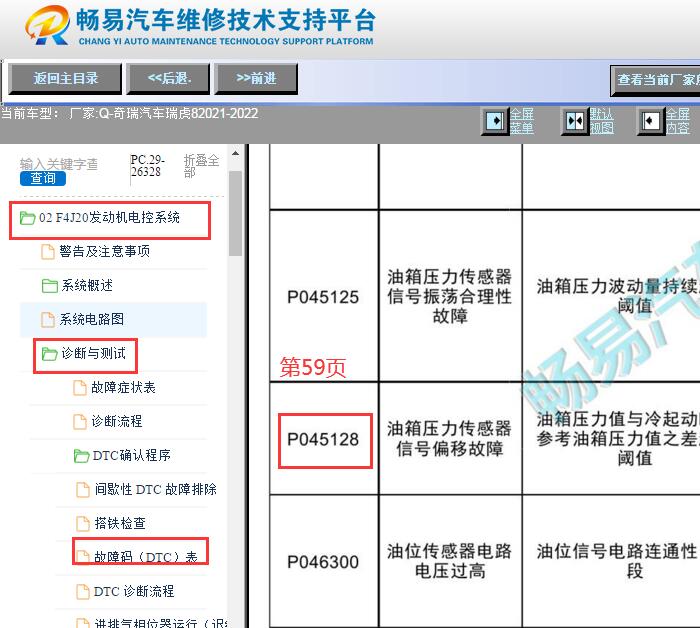Click the red 第59页 page label
The image size is (700, 628).
coord(313,368)
